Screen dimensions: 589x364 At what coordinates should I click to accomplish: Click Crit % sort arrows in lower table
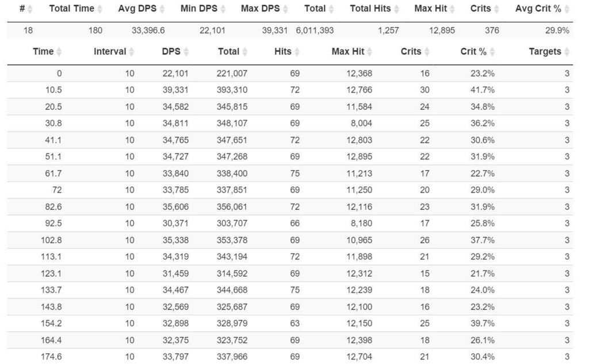click(492, 52)
